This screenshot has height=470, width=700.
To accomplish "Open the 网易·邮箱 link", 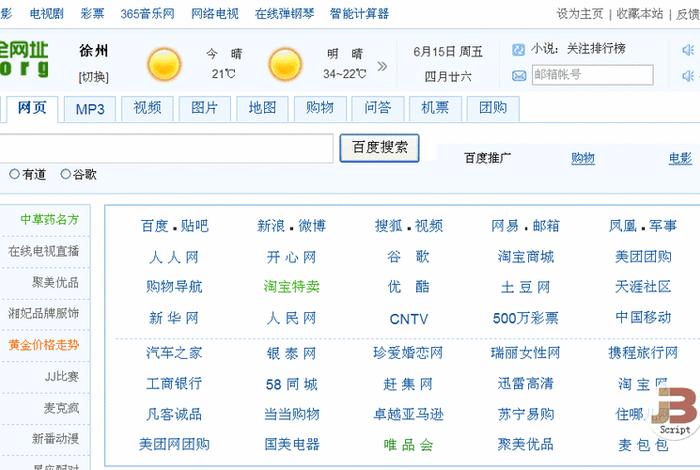I will (x=525, y=226).
